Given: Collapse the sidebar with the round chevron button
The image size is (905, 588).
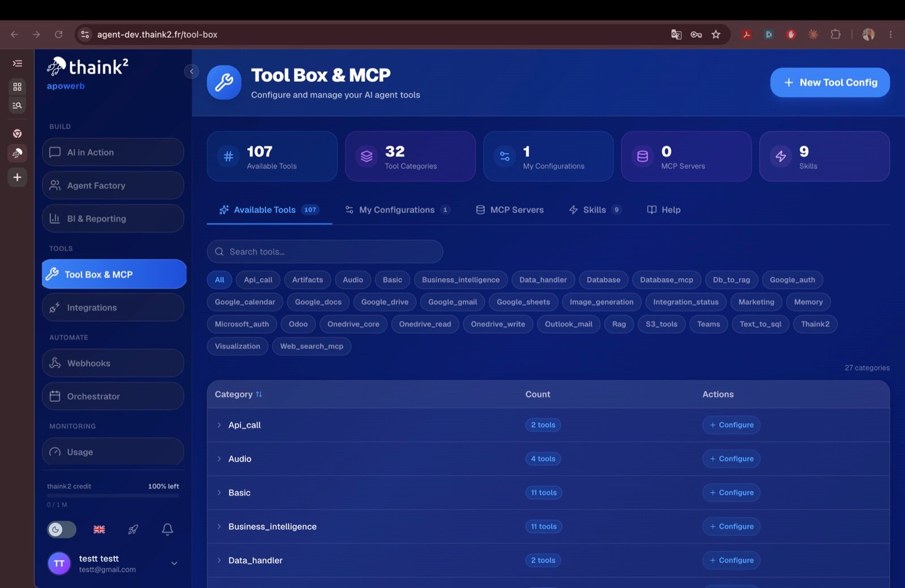Looking at the screenshot, I should [x=192, y=71].
